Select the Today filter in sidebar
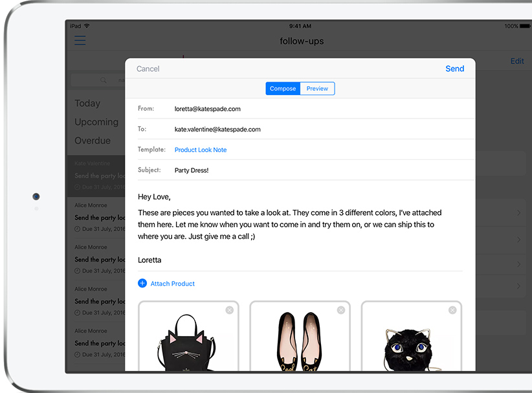Image resolution: width=532 pixels, height=393 pixels. [x=87, y=103]
